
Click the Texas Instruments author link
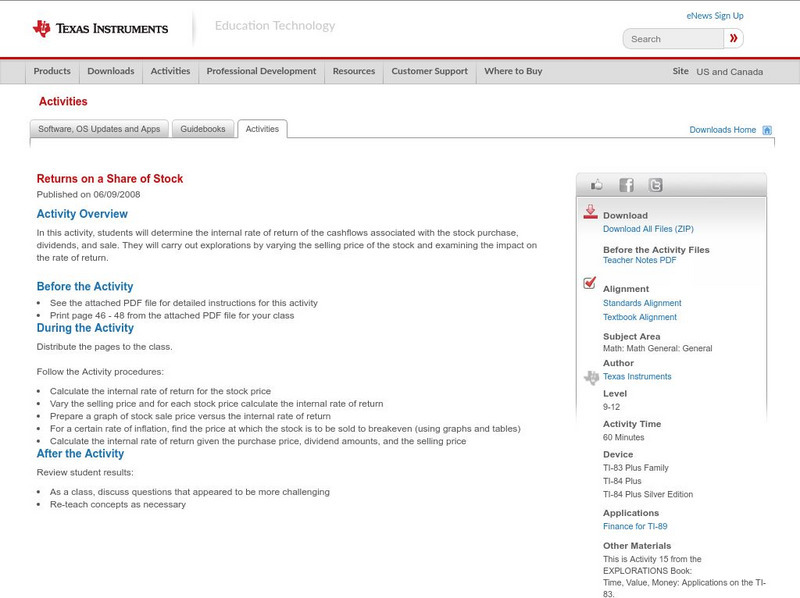coord(637,377)
